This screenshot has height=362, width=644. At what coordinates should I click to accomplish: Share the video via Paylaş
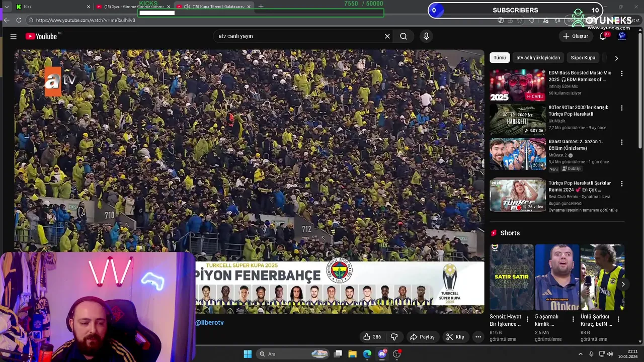[x=422, y=337]
